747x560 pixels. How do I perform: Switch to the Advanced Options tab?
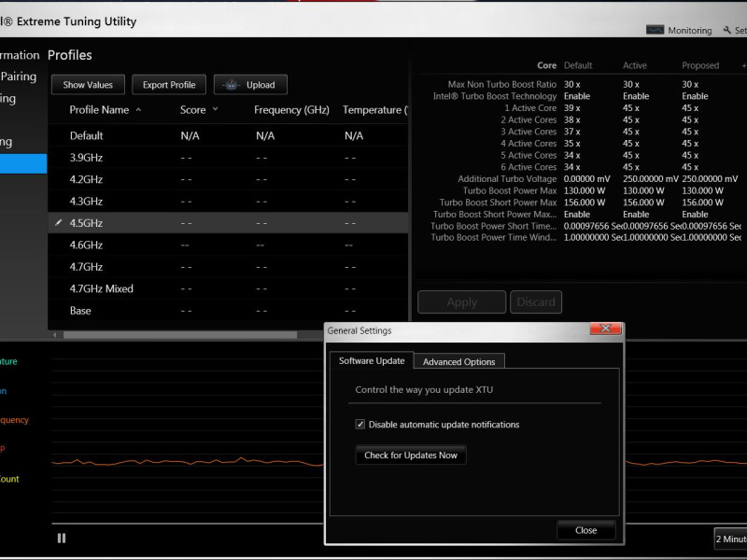coord(458,361)
